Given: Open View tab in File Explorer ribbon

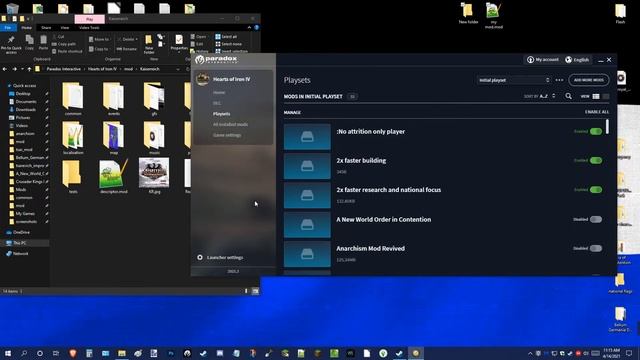Looking at the screenshot, I should [64, 28].
